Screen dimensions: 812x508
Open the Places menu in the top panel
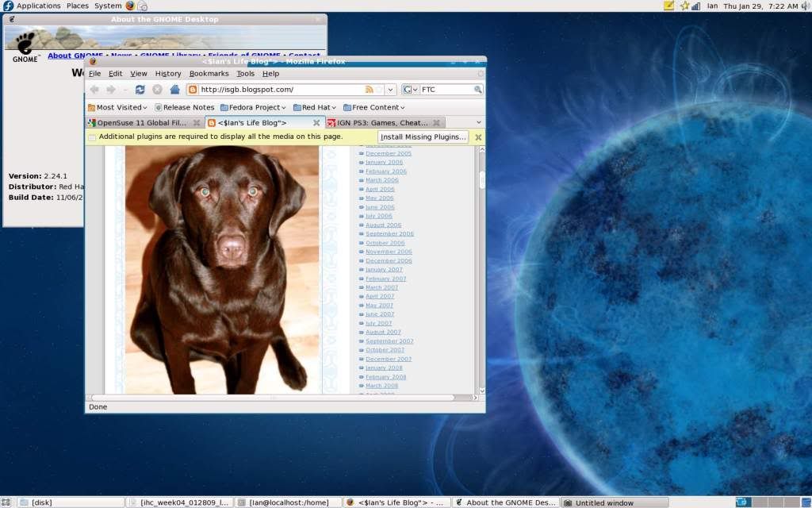pyautogui.click(x=77, y=6)
